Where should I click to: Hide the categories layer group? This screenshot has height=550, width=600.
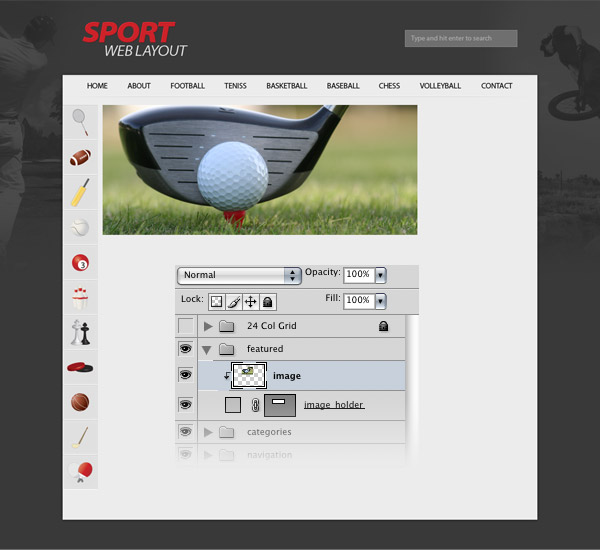[x=186, y=432]
